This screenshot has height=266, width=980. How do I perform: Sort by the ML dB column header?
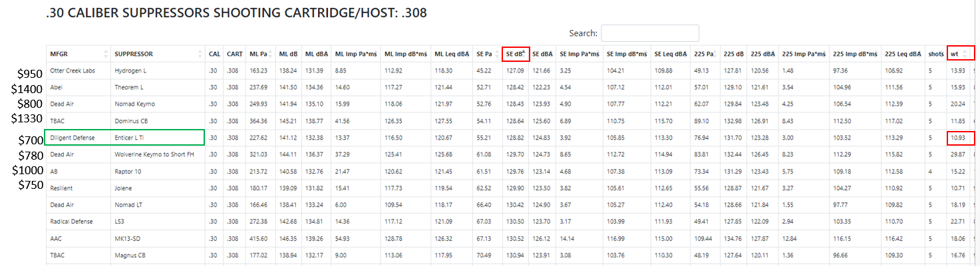pyautogui.click(x=287, y=54)
